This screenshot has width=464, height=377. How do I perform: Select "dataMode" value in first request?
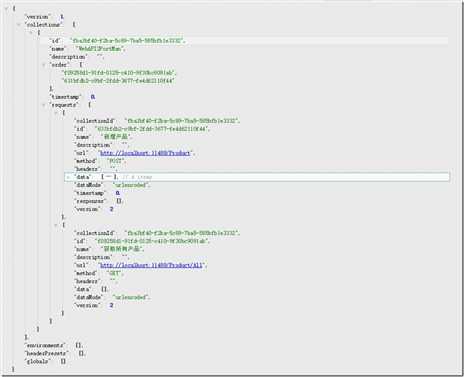click(x=130, y=185)
